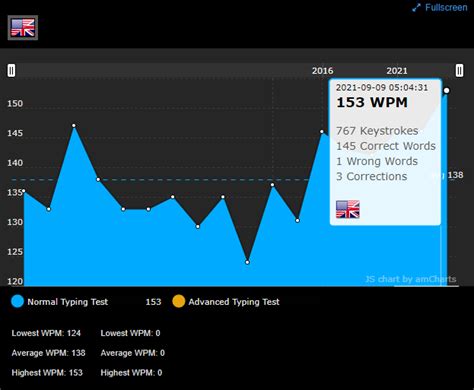Click the 125 y-axis label
474x390 pixels.
point(15,252)
